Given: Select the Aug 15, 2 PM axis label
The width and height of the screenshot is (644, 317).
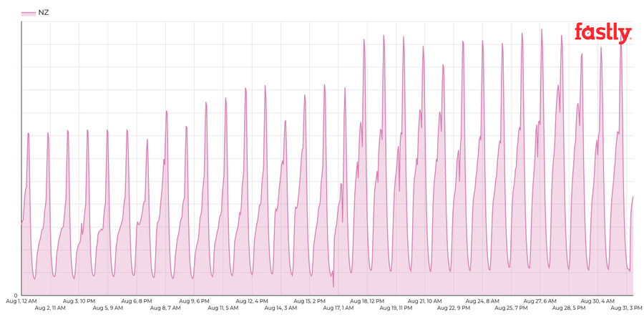Looking at the screenshot, I should pyautogui.click(x=310, y=301).
